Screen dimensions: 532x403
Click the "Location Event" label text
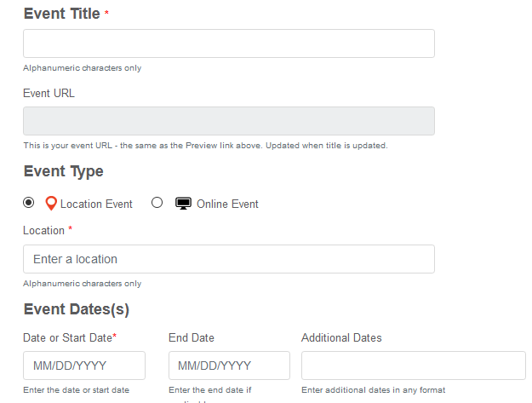click(96, 204)
